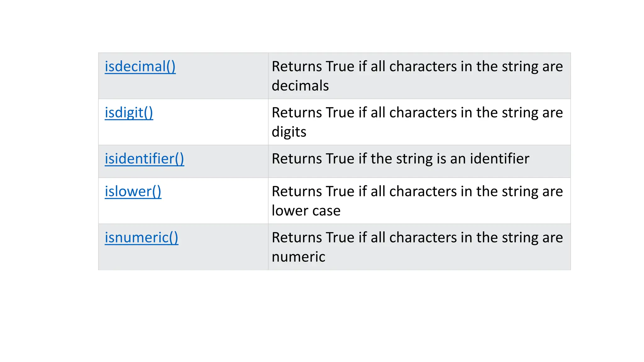Click the isnumeric() hyperlink
The image size is (644, 362).
click(x=142, y=238)
